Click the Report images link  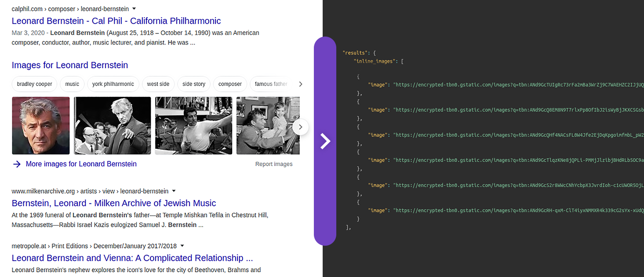[274, 163]
